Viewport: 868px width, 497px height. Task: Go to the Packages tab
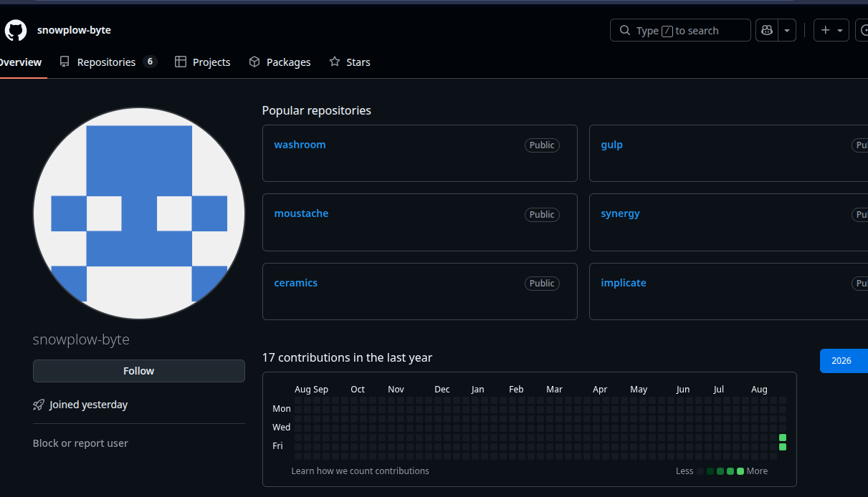click(280, 62)
